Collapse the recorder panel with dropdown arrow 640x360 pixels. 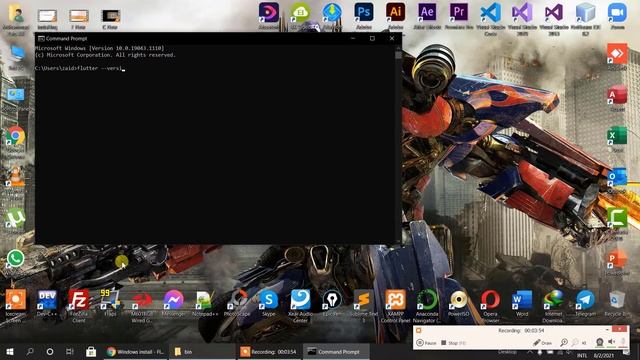[x=607, y=329]
